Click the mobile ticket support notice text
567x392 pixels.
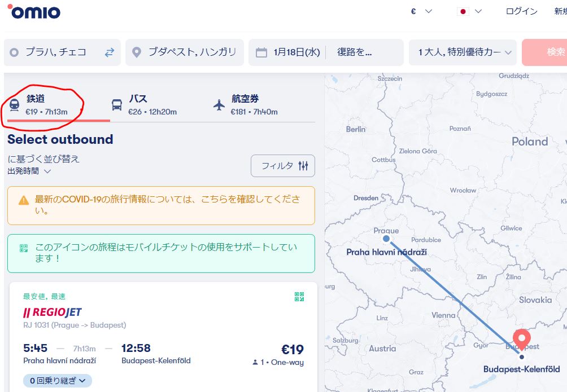(166, 253)
